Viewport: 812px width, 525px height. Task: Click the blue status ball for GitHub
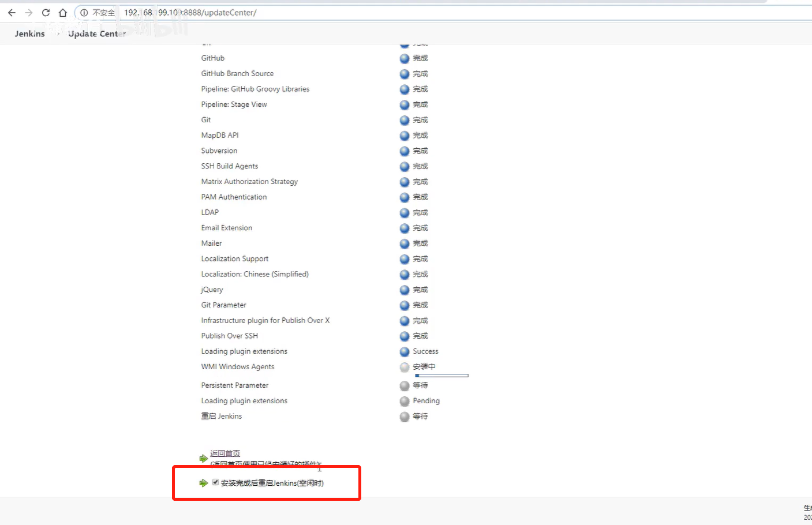click(405, 59)
